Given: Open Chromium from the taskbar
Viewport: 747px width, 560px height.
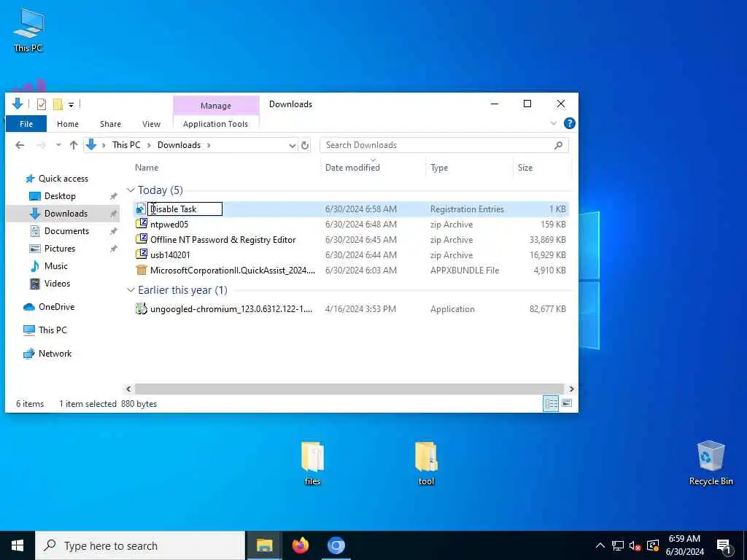Looking at the screenshot, I should pos(336,545).
